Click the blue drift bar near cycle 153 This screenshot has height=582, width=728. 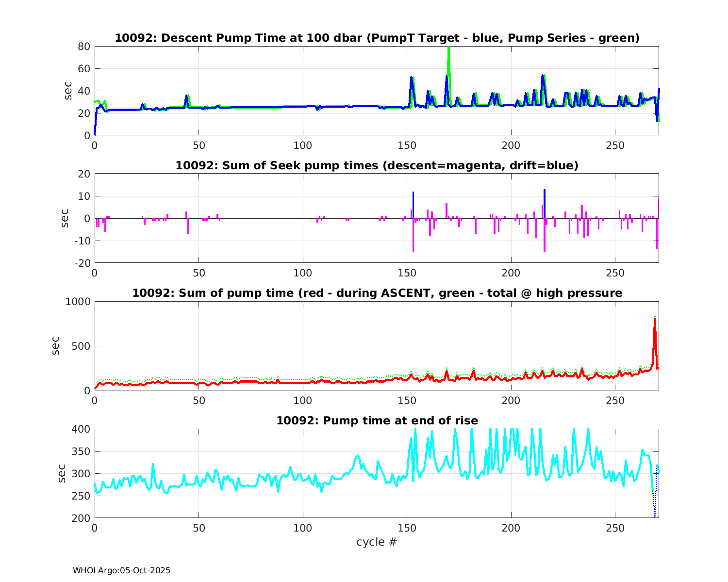[414, 205]
